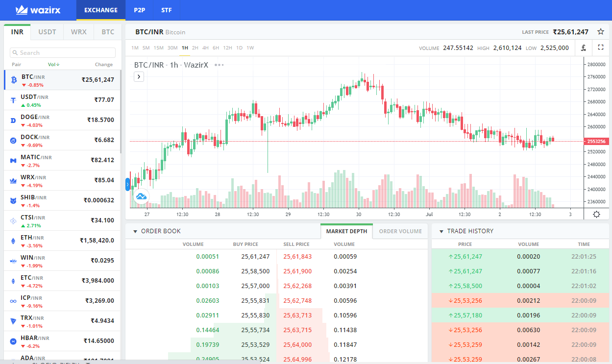
Task: Click the MATIC coin icon
Action: point(13,160)
